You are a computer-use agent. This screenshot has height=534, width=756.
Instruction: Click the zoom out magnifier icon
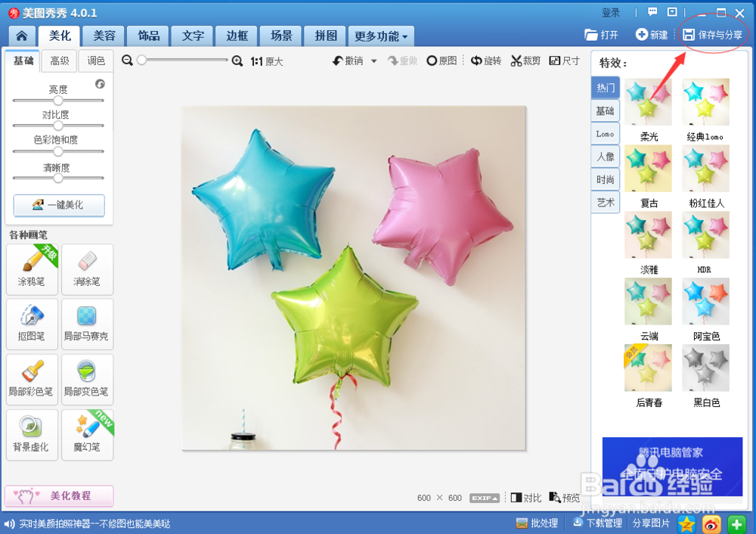127,61
